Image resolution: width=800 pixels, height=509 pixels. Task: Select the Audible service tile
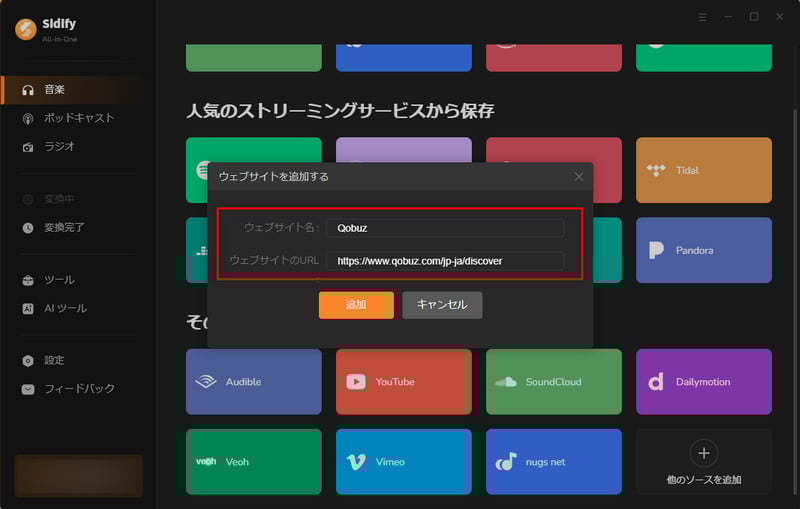[x=254, y=381]
